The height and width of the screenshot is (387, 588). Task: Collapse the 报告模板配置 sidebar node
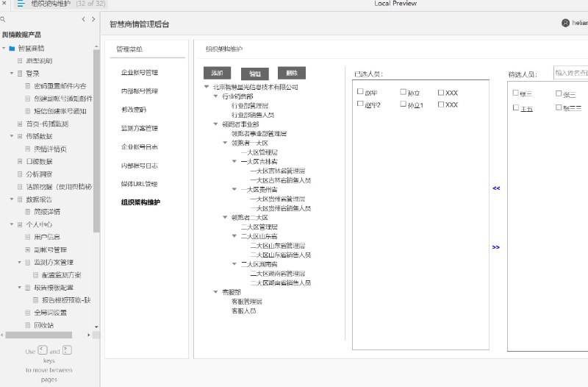point(20,287)
